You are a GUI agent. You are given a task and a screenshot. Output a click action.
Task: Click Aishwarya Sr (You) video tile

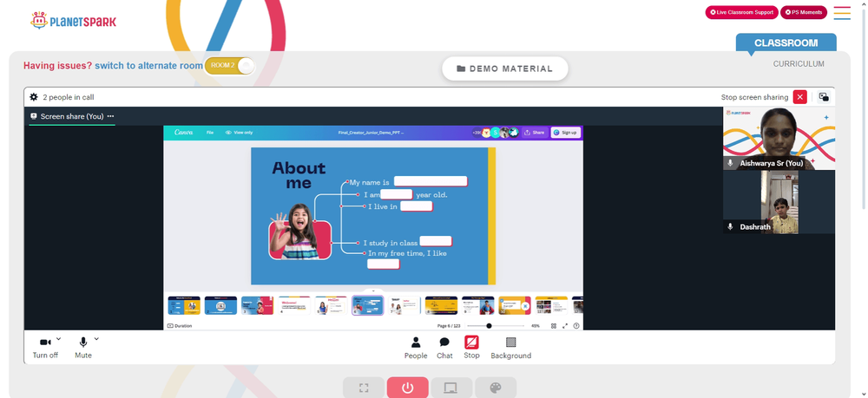(779, 139)
